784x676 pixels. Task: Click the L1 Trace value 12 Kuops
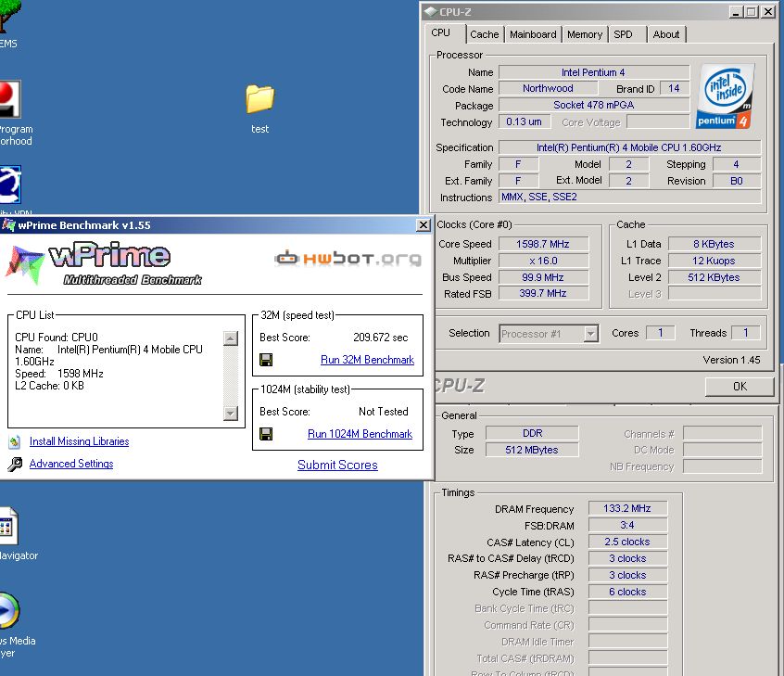(x=714, y=261)
